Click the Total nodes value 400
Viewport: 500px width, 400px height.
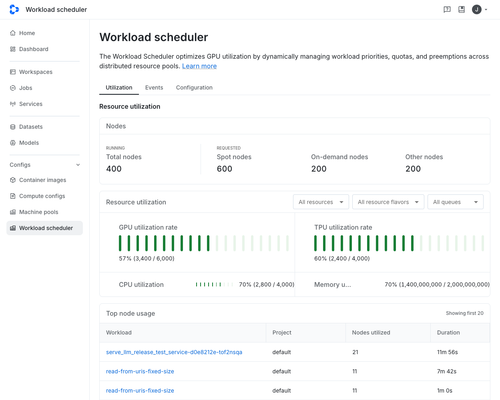(114, 169)
